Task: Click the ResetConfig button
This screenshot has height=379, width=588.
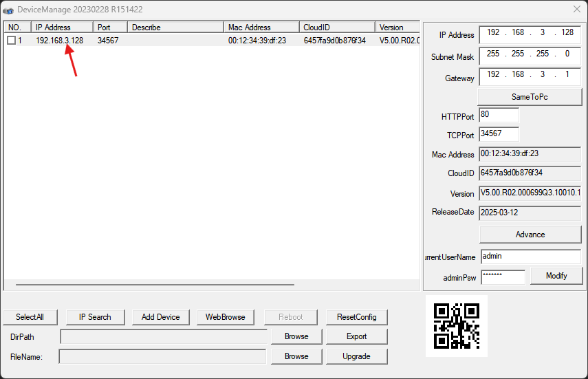Action: tap(356, 317)
